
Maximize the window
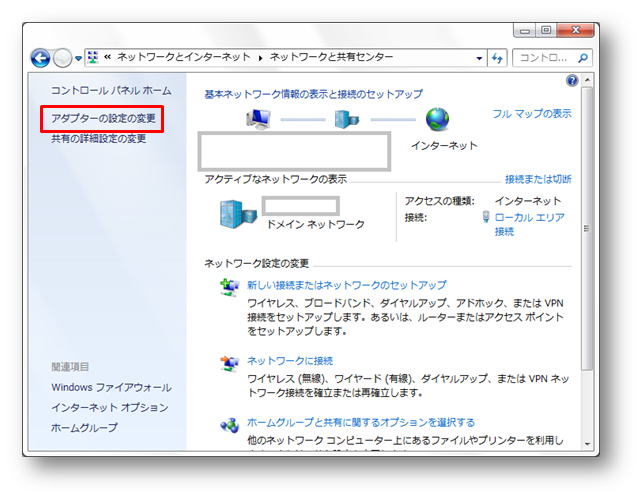click(x=546, y=31)
